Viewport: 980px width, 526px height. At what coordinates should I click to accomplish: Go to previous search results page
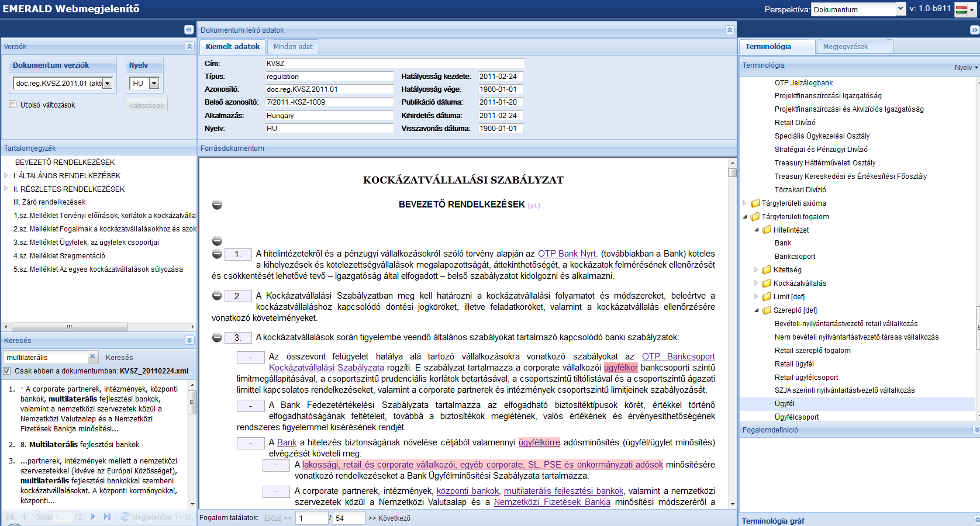click(23, 517)
